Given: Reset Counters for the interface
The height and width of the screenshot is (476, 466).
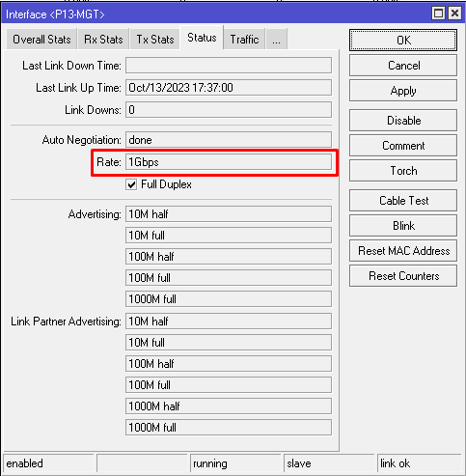Looking at the screenshot, I should coord(403,276).
